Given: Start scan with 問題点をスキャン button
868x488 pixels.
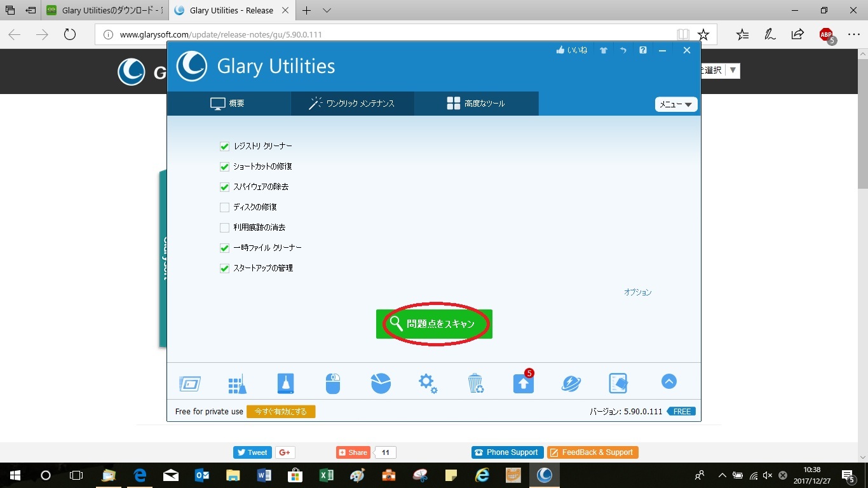Looking at the screenshot, I should (x=434, y=324).
